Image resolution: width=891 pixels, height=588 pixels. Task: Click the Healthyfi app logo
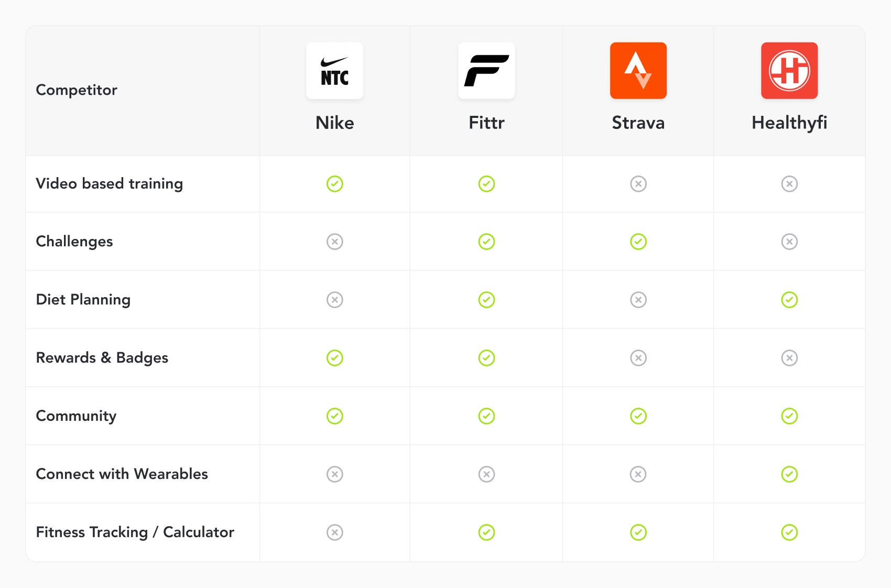point(789,71)
